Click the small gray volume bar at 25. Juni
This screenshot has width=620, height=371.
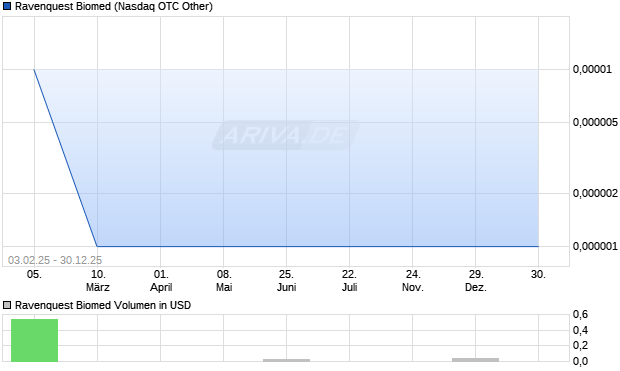(286, 360)
